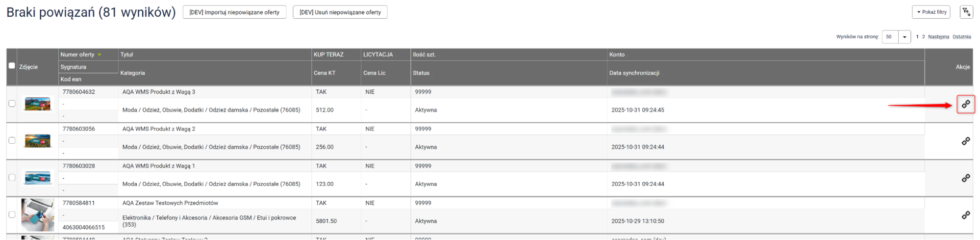Expand the Pokaż filtry dropdown
Image resolution: width=980 pixels, height=240 pixels.
tap(931, 12)
